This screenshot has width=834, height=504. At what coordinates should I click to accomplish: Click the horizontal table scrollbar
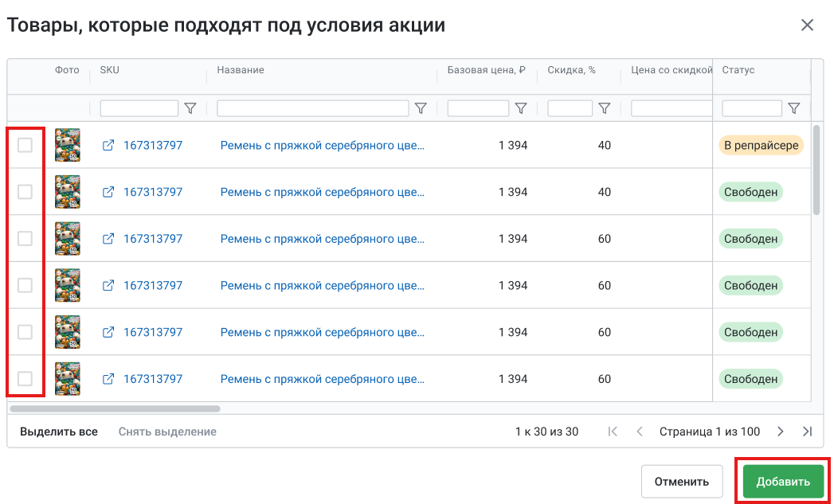[115, 408]
